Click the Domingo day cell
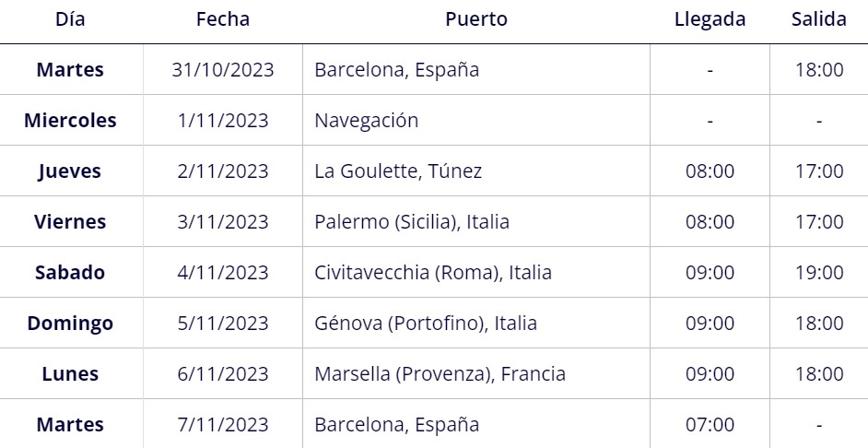 pos(70,324)
